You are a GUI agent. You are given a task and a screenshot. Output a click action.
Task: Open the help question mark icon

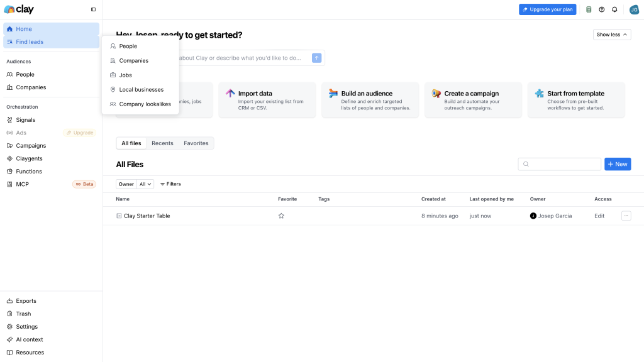tap(602, 9)
